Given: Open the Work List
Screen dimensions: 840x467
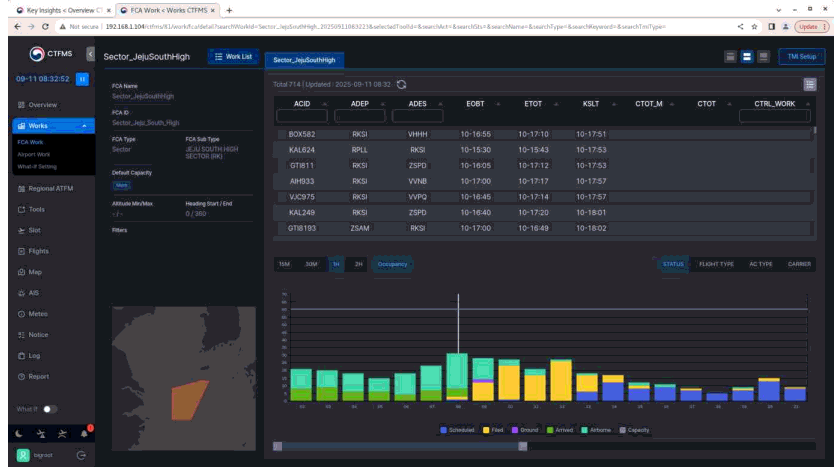Looking at the screenshot, I should 233,56.
